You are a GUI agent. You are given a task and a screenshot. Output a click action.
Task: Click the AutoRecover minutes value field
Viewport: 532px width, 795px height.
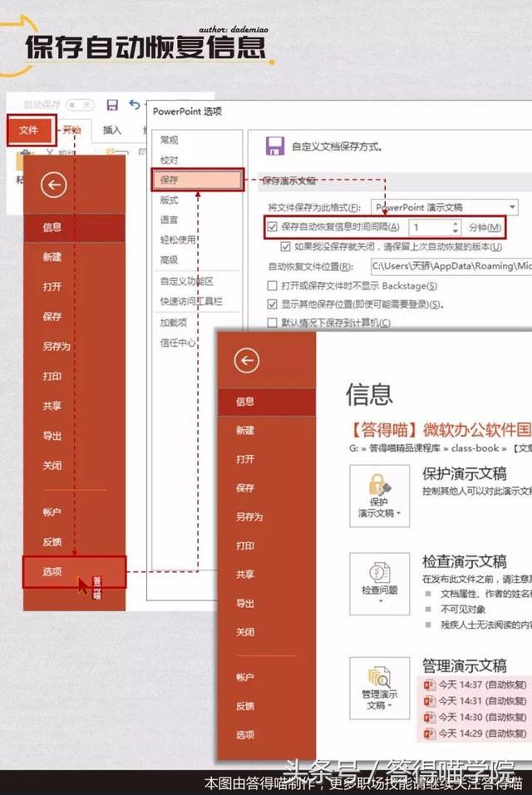point(430,227)
